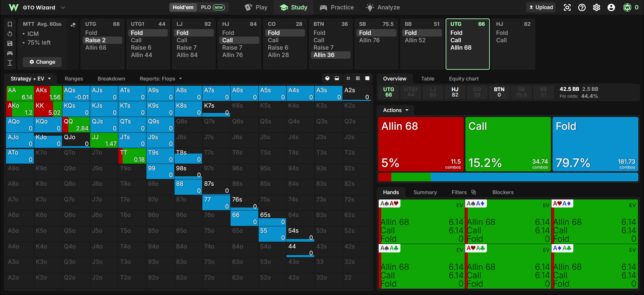Select Allin 76 under SB
The height and width of the screenshot is (295, 644).
370,40
